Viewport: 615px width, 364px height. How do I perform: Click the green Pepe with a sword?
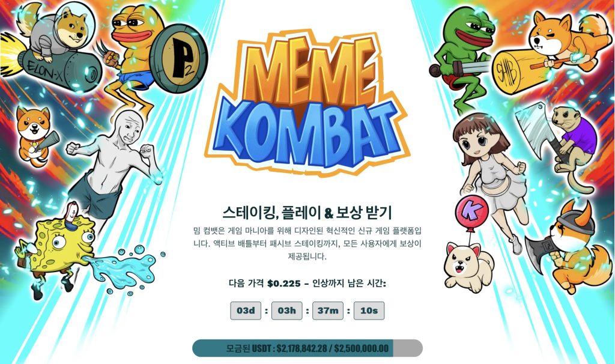463,57
